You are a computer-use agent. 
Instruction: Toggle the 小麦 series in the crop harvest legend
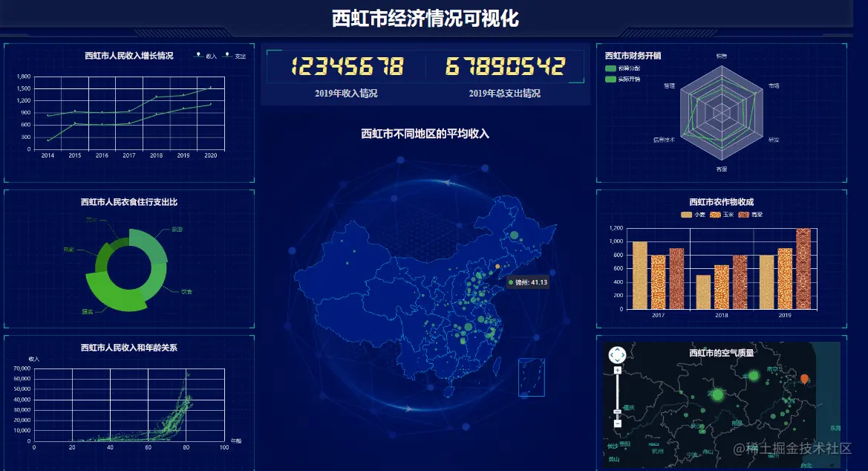688,215
